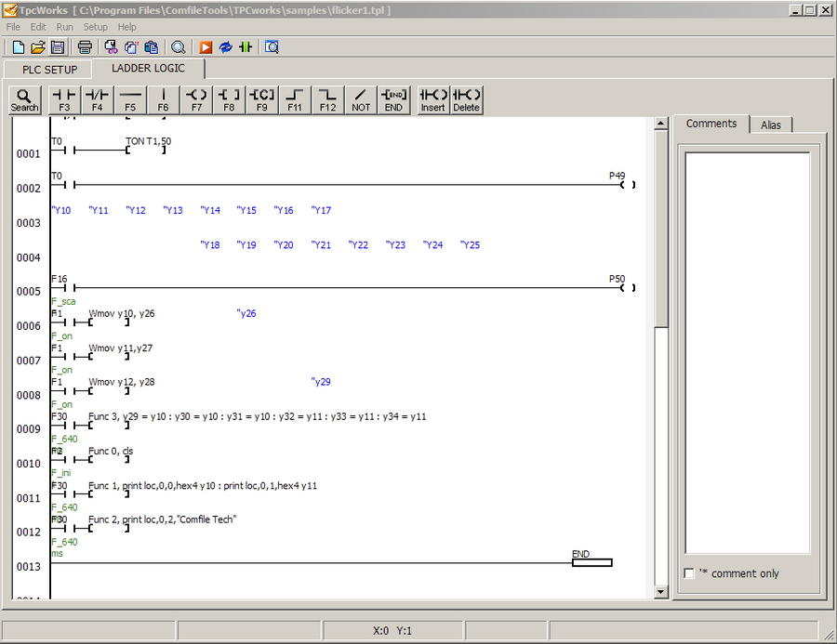Screen dimensions: 837x644
Task: Create a new file with the toolbar icon
Action: 19,47
